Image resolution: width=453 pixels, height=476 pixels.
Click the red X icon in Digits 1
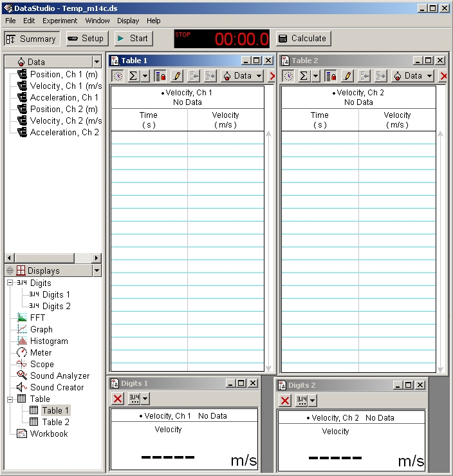point(118,399)
